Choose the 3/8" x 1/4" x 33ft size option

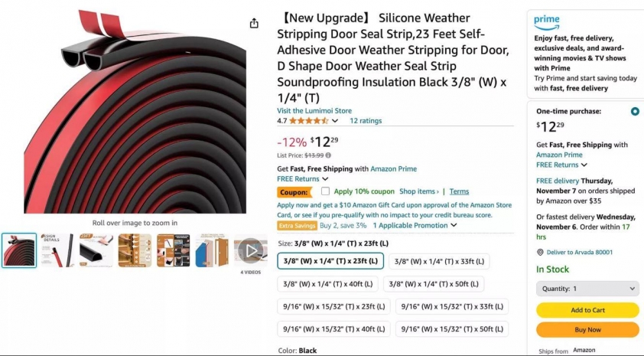[x=439, y=261]
